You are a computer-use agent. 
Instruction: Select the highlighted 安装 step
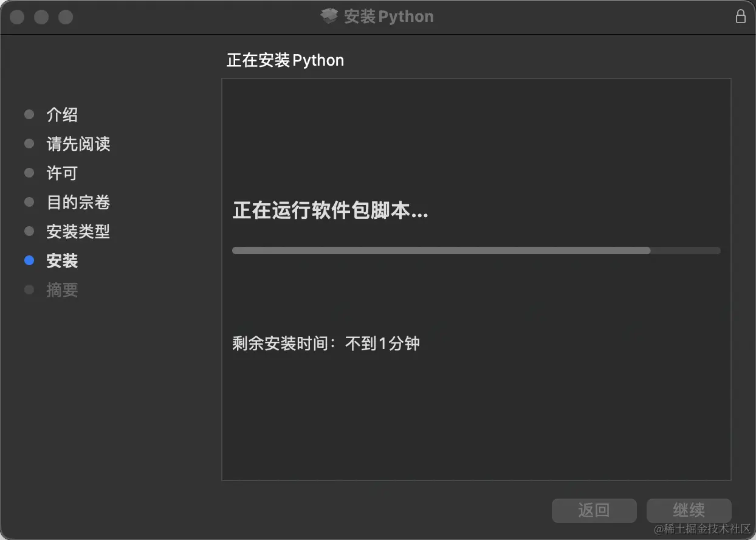[62, 260]
